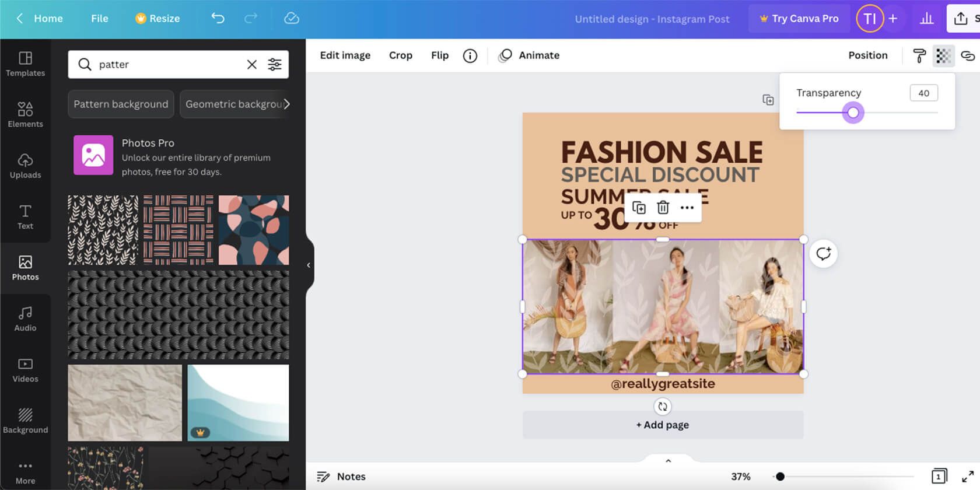Click the share upload icon
The width and height of the screenshot is (980, 490).
(x=960, y=19)
